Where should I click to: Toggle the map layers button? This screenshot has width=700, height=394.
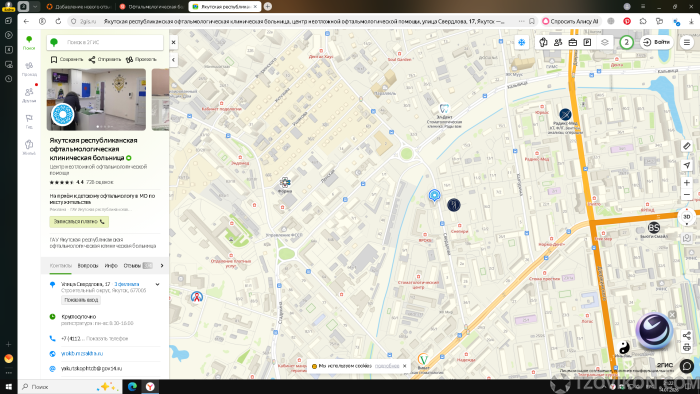tap(604, 42)
